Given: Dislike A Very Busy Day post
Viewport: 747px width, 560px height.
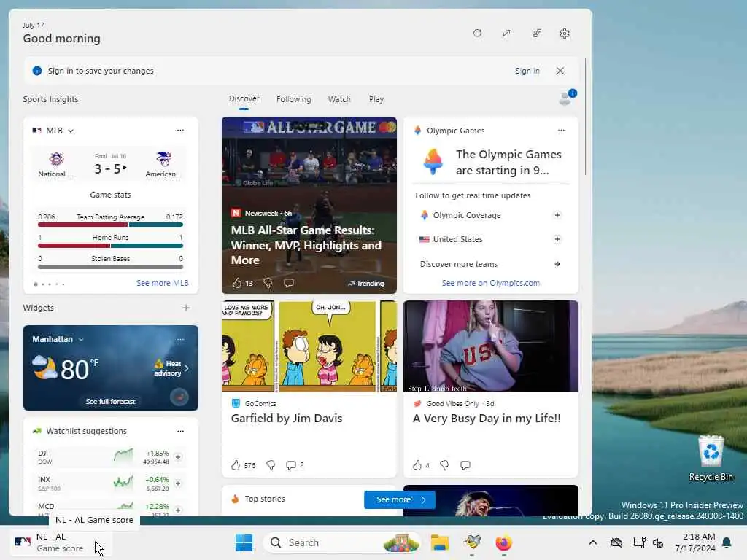Looking at the screenshot, I should 444,465.
